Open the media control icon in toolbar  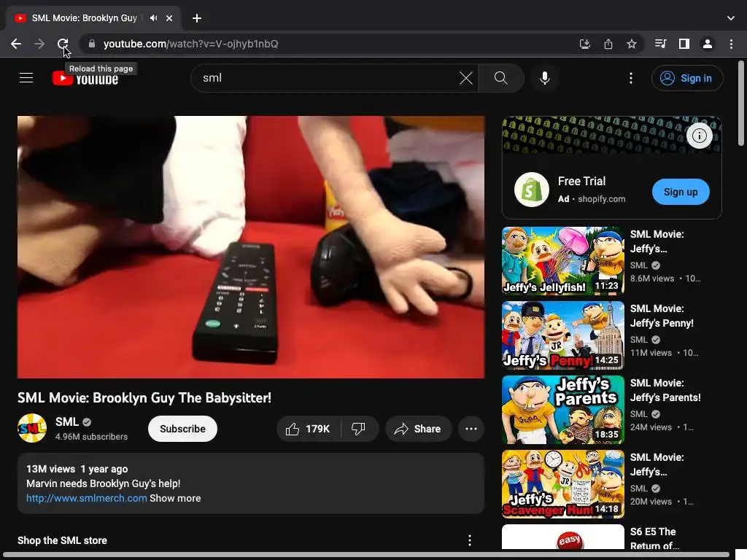click(x=660, y=44)
